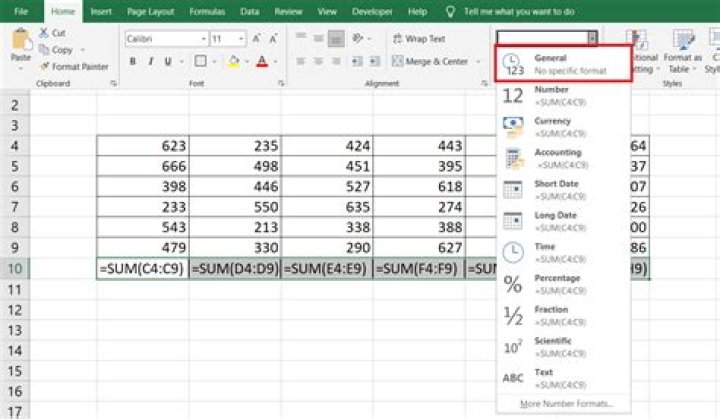Align text right
The image size is (720, 419).
coord(336,61)
